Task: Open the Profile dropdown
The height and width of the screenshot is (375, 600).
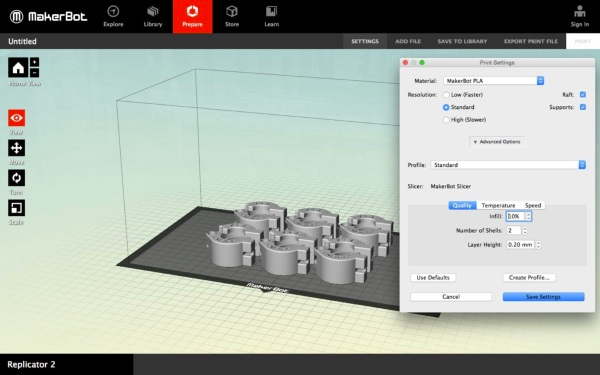Action: click(x=508, y=165)
